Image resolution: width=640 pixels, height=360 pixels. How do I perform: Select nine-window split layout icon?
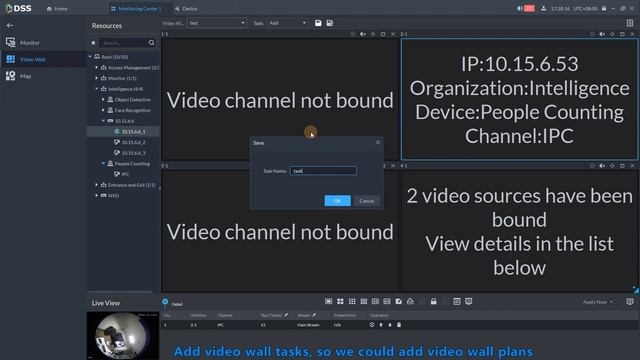pos(352,301)
